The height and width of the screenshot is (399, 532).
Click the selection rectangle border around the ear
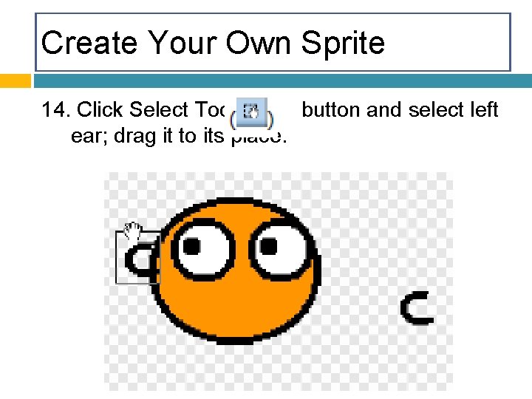click(116, 258)
